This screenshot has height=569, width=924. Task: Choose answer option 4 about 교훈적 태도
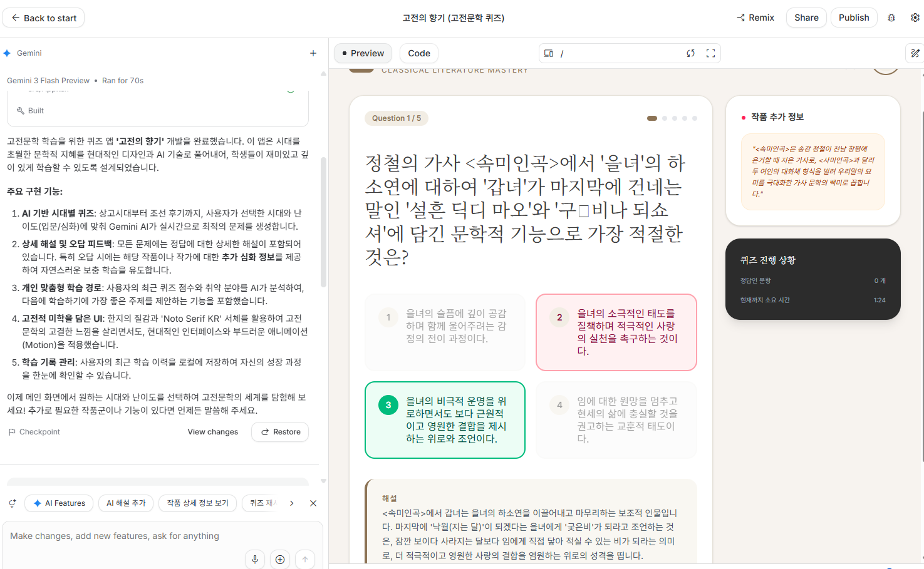point(616,420)
